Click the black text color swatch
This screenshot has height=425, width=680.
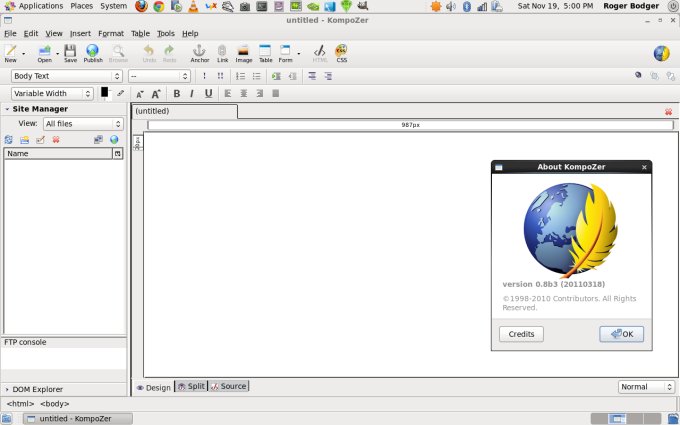pos(104,92)
